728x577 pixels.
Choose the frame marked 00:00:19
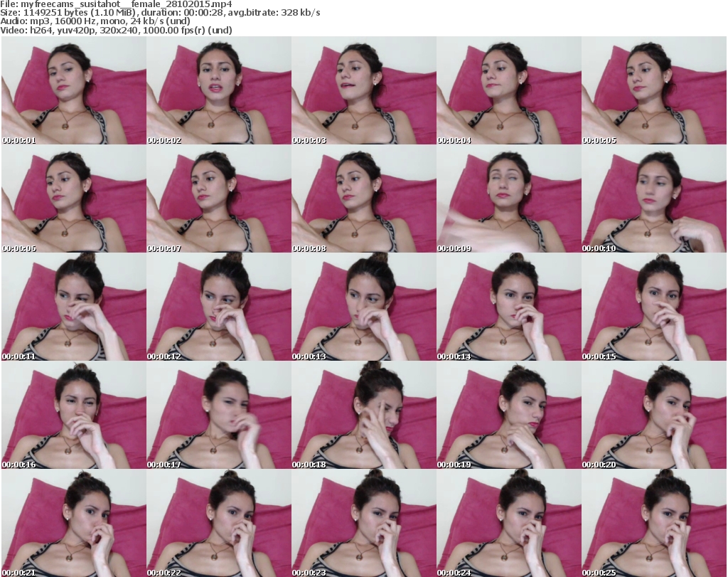click(x=509, y=415)
